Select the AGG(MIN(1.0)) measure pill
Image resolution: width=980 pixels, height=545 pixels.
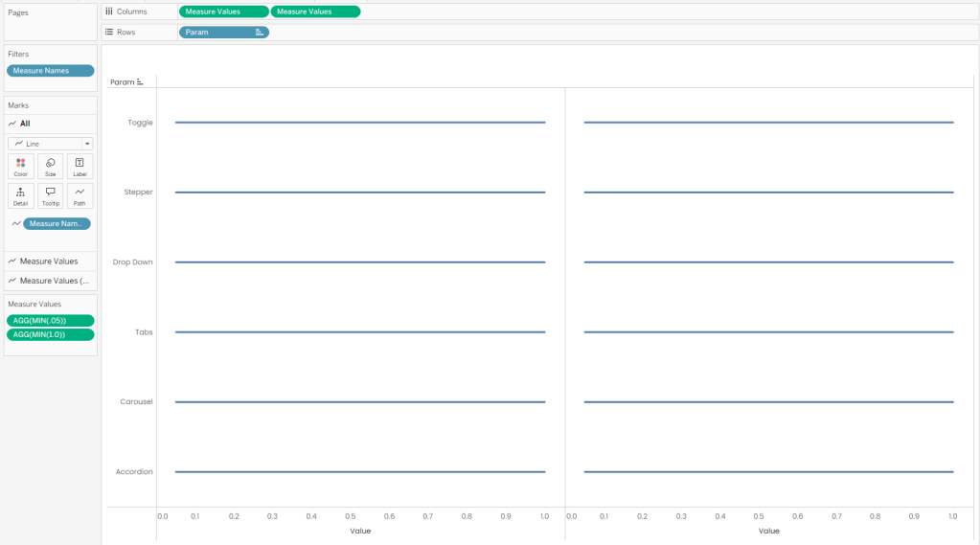click(x=51, y=334)
